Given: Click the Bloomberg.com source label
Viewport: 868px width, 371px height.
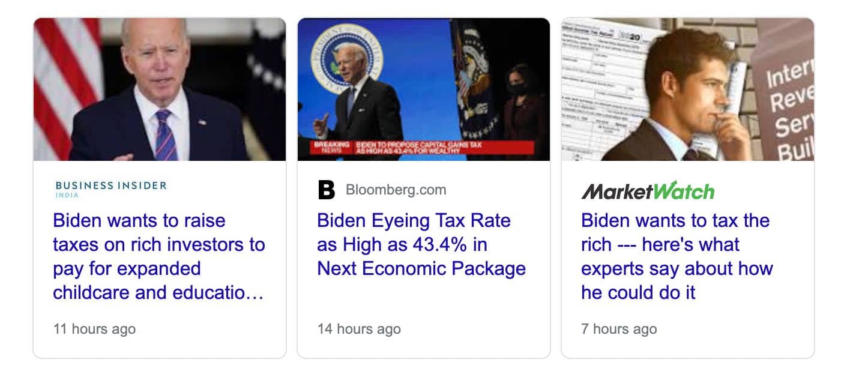Looking at the screenshot, I should click(396, 190).
